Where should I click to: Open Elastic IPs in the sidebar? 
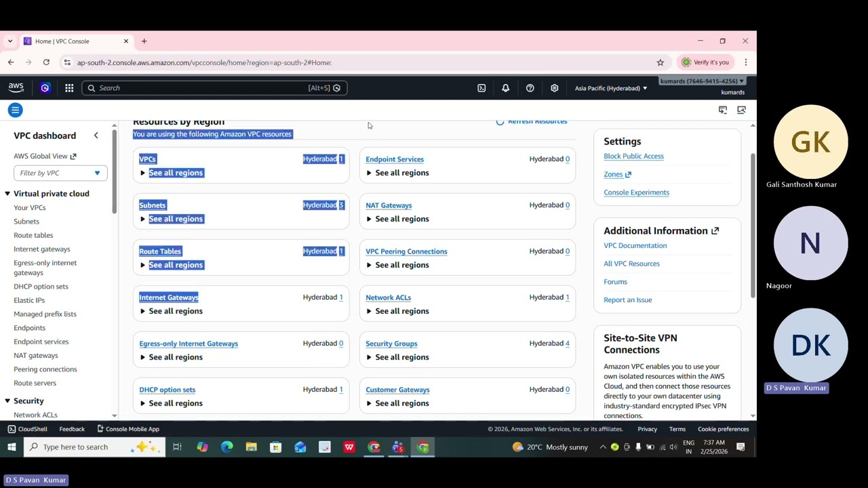pyautogui.click(x=29, y=300)
